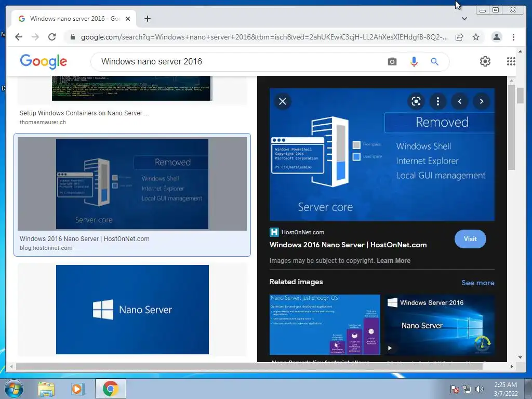The height and width of the screenshot is (399, 532).
Task: Click the preview panel vertical scrollbar
Action: pyautogui.click(x=511, y=128)
